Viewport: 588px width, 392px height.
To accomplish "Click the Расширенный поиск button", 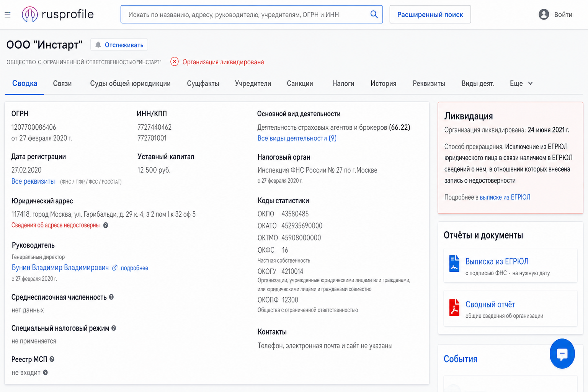I will 430,15.
